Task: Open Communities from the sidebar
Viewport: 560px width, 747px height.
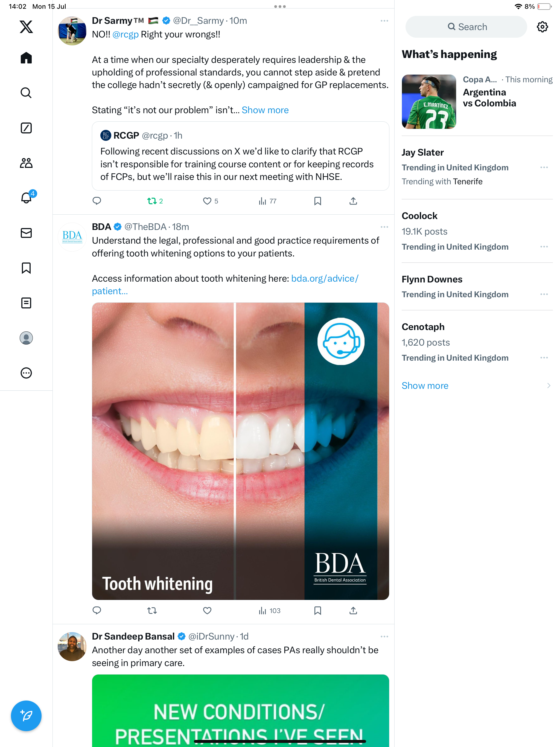Action: pyautogui.click(x=26, y=163)
